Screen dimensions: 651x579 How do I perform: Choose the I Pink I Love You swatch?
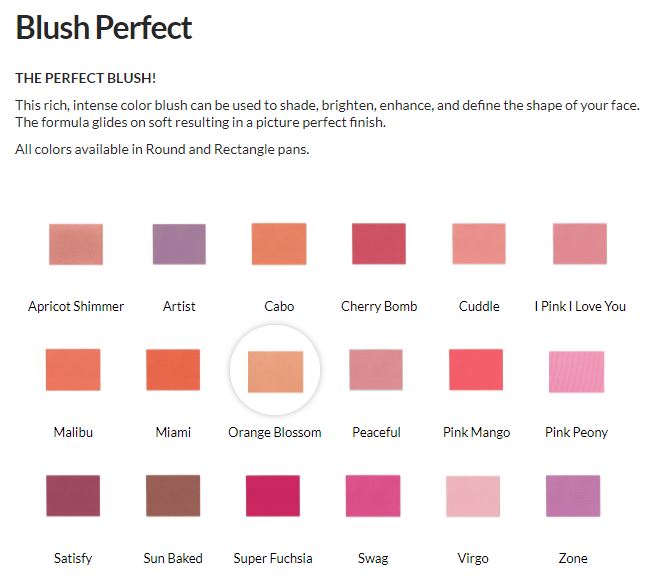(580, 244)
